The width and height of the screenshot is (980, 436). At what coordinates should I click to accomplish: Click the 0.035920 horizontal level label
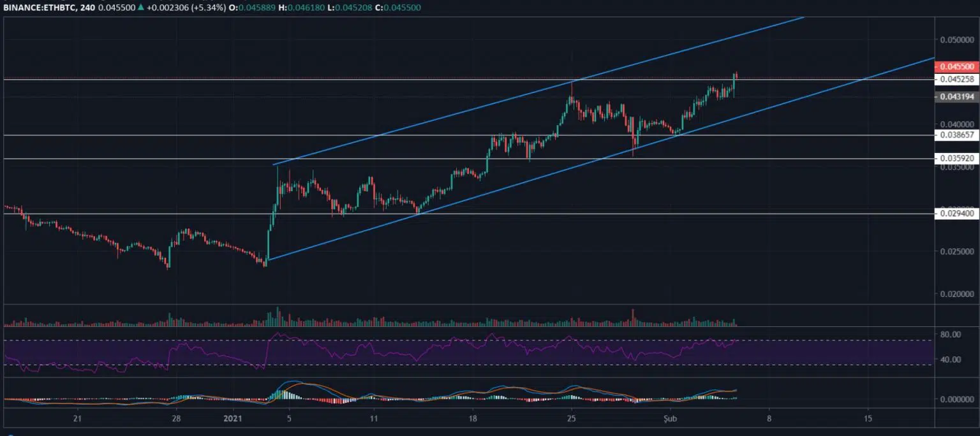click(x=956, y=158)
